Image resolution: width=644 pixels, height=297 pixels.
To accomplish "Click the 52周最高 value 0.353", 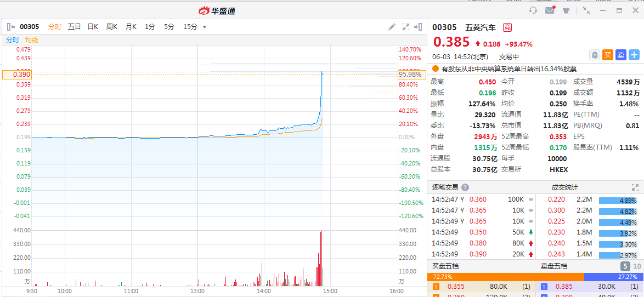I will point(559,136).
